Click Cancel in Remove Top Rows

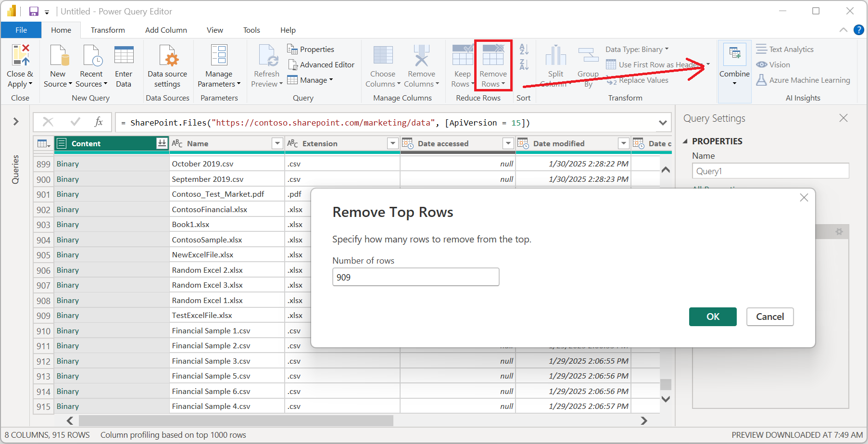[x=770, y=317]
